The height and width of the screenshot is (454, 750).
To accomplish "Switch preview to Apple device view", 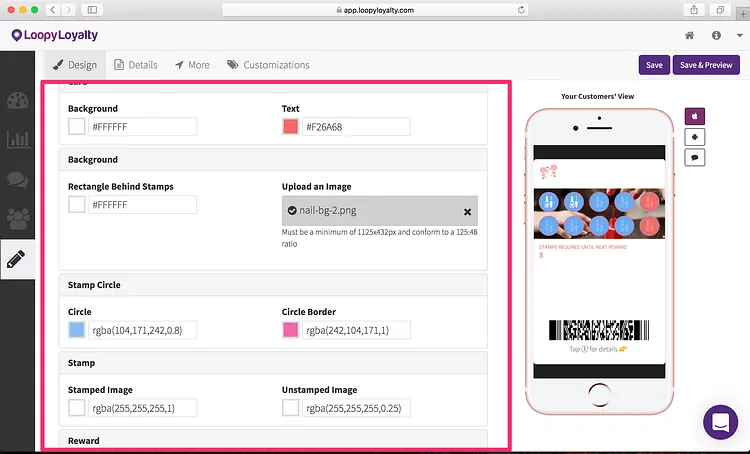I will (695, 116).
